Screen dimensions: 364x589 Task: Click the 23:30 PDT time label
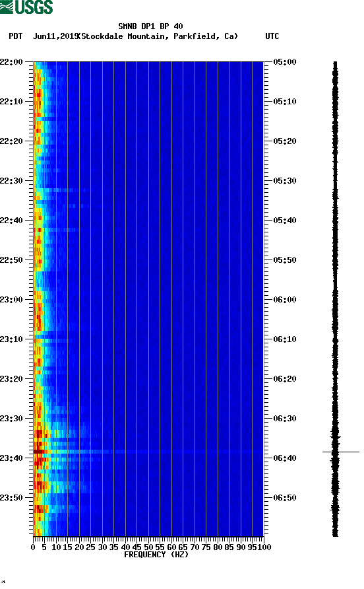(x=12, y=419)
